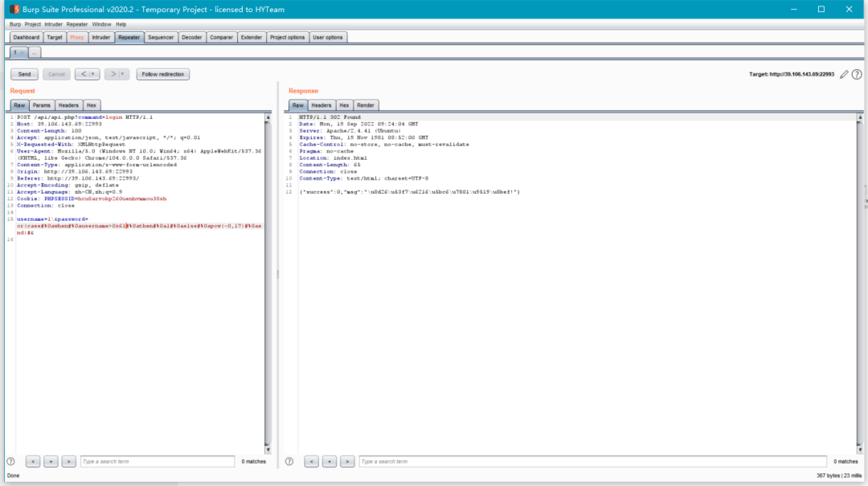Navigate forward in request history

113,74
